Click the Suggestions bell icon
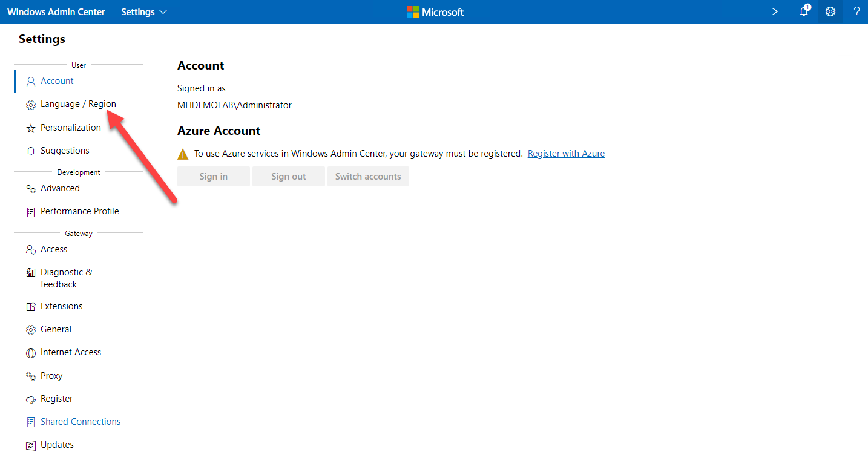868x458 pixels. (x=31, y=151)
